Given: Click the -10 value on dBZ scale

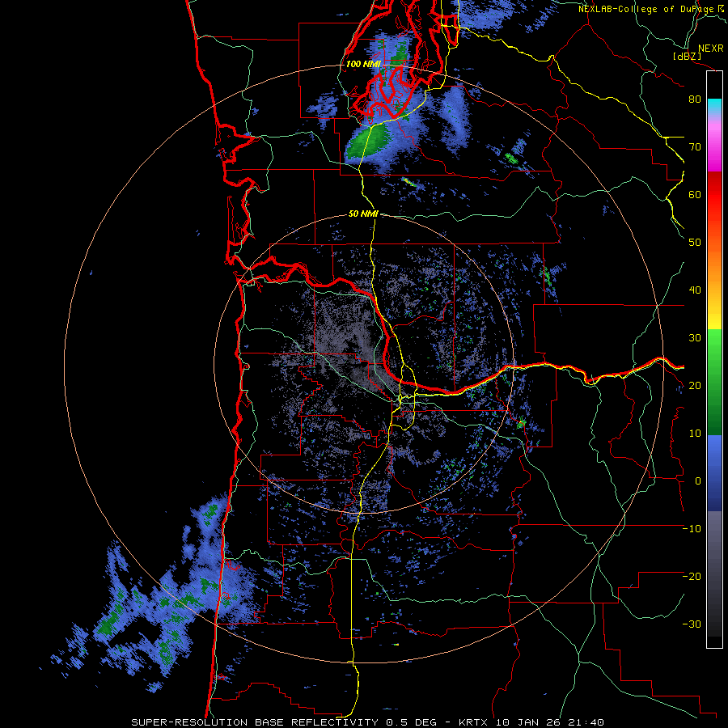Looking at the screenshot, I should point(692,529).
